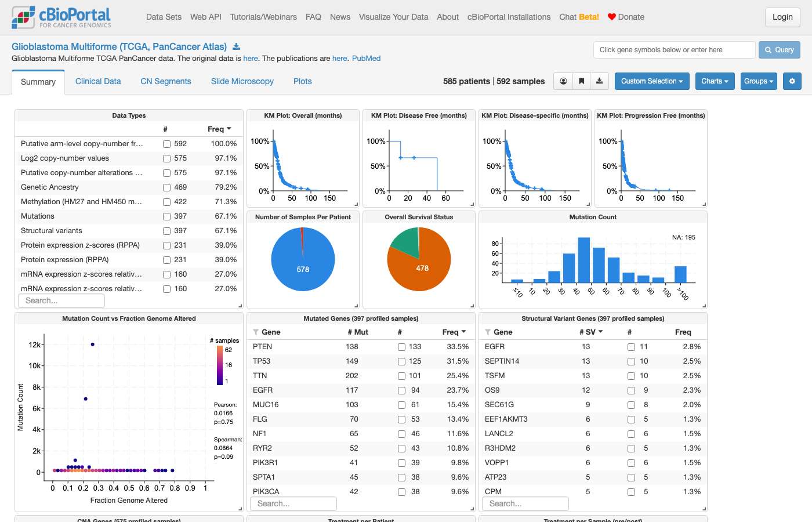The image size is (812, 522).
Task: Click the Query button
Action: (780, 50)
